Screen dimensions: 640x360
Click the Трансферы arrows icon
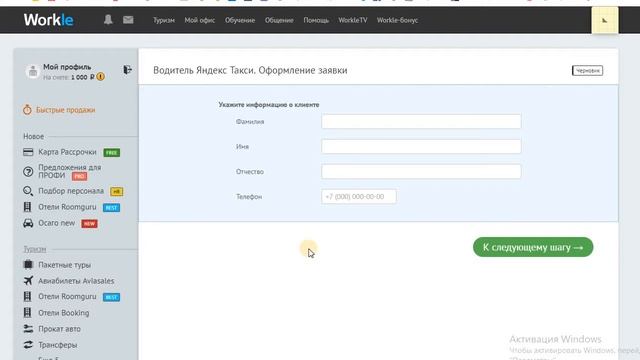(x=28, y=344)
